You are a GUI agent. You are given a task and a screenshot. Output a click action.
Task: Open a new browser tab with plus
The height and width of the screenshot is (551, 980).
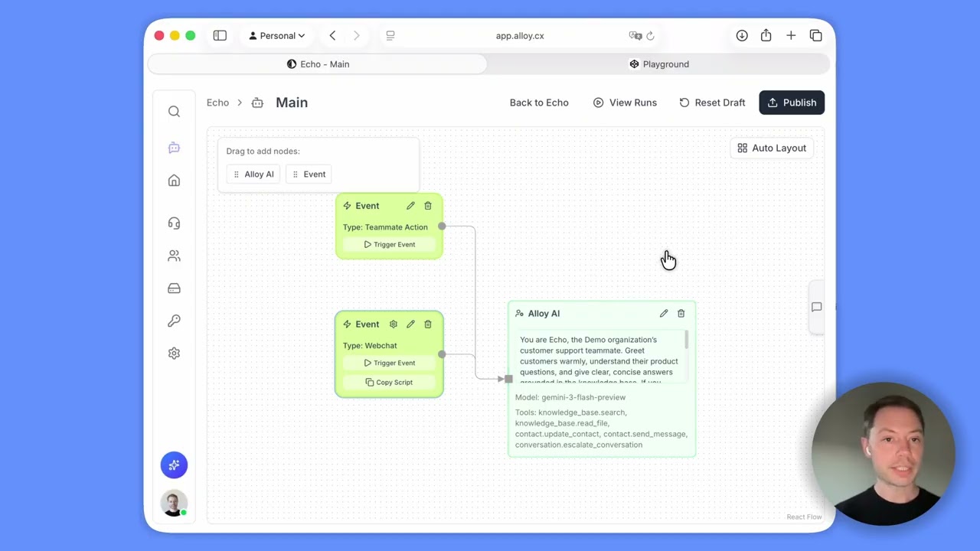click(791, 35)
